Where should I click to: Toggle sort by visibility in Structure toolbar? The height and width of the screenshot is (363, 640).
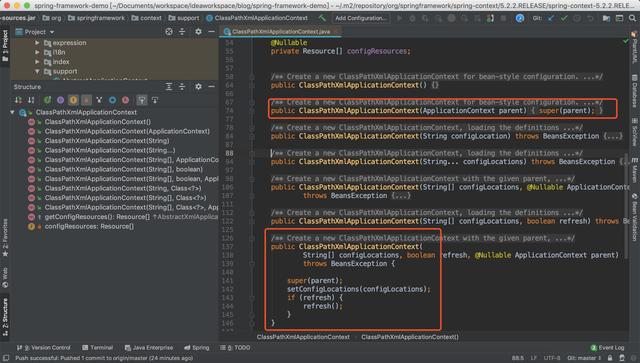click(18, 100)
